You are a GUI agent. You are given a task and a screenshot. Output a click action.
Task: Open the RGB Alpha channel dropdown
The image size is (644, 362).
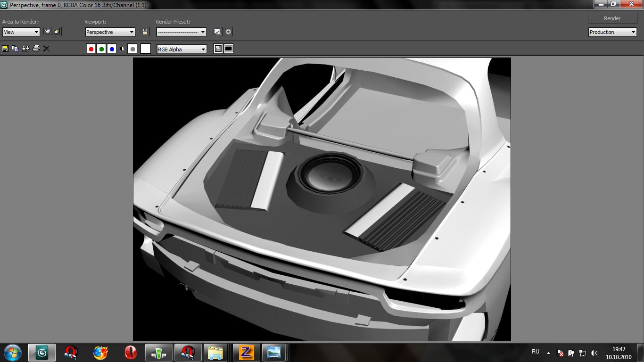pyautogui.click(x=182, y=49)
